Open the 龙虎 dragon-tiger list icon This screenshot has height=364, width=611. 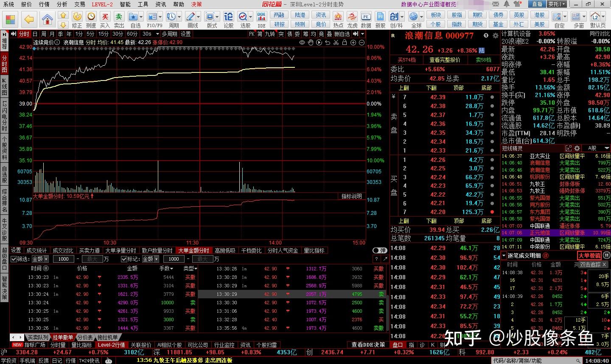[352, 16]
